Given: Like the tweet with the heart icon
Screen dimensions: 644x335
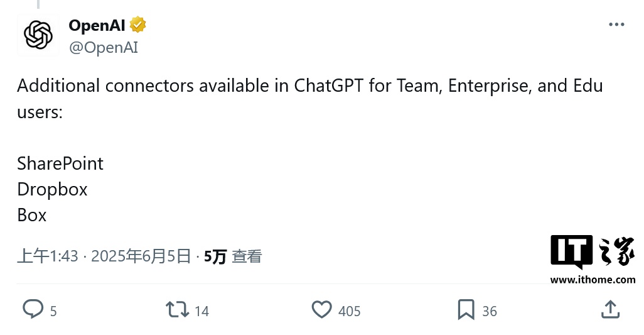Looking at the screenshot, I should coord(321,309).
